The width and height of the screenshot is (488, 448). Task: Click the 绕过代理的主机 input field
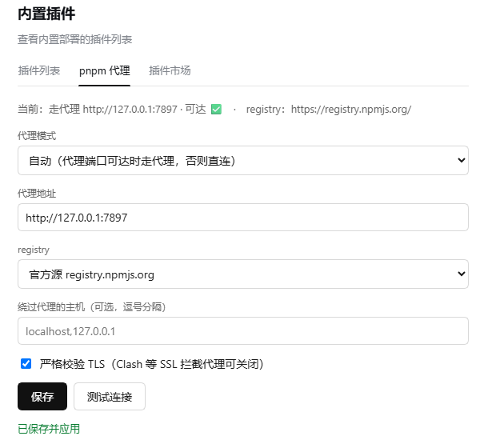[243, 331]
